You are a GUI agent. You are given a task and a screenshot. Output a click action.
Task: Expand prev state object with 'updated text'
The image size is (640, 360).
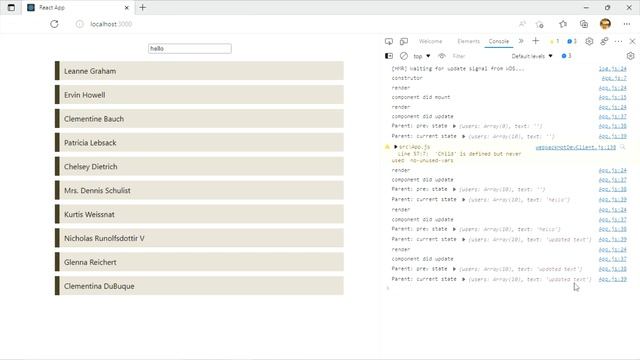tap(454, 269)
